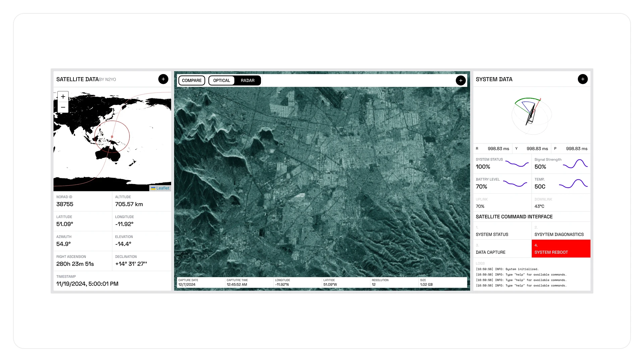Switch imagery mode to Radar
Screen dimensions: 644x362
point(248,80)
